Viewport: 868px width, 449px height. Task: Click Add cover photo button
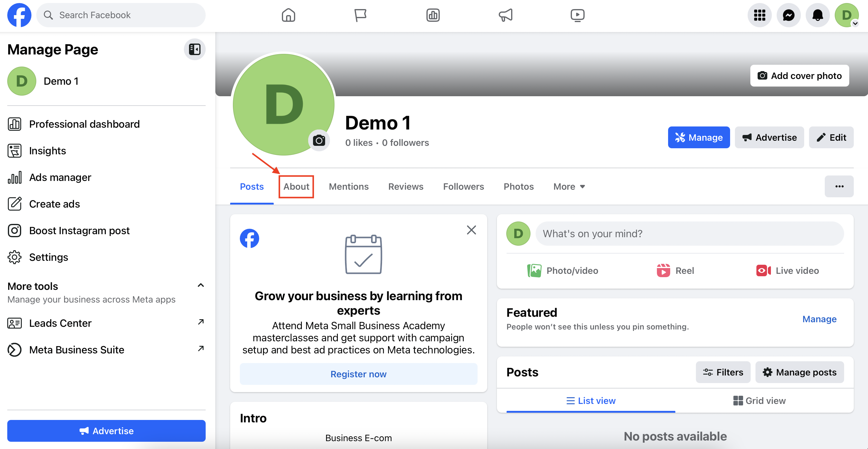(x=800, y=76)
